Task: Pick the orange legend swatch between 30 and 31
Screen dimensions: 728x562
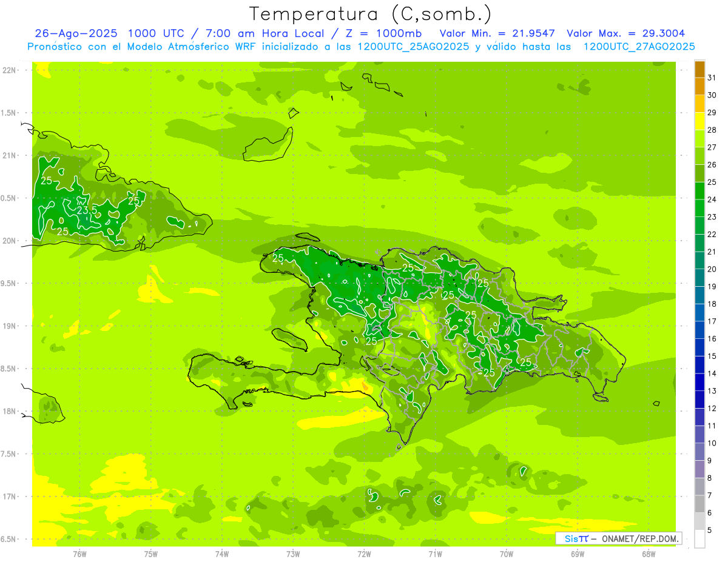Action: point(699,87)
